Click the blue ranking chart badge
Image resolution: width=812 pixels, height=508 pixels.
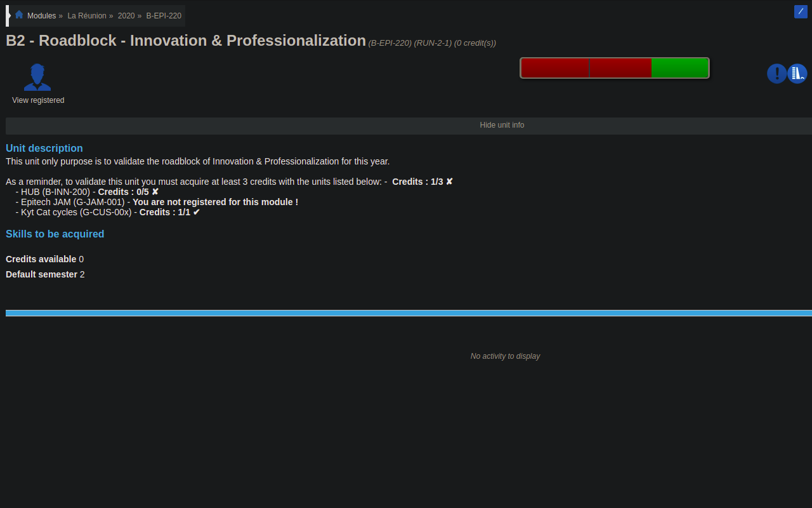797,73
